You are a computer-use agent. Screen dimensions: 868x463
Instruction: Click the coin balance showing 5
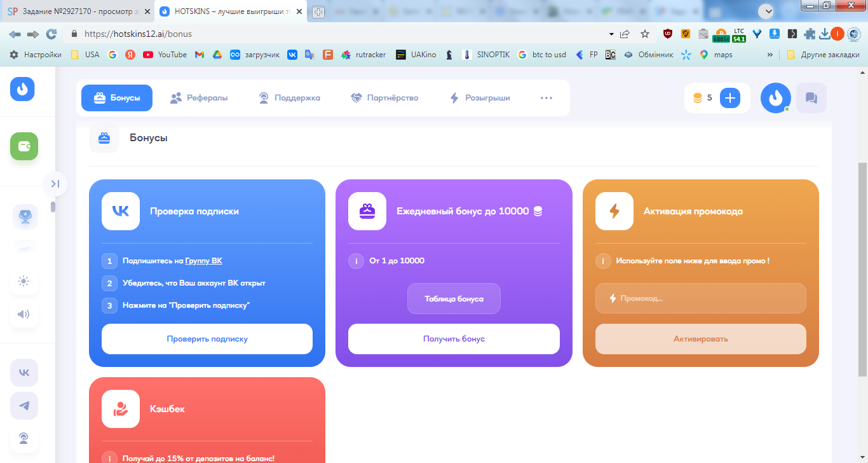[x=703, y=98]
